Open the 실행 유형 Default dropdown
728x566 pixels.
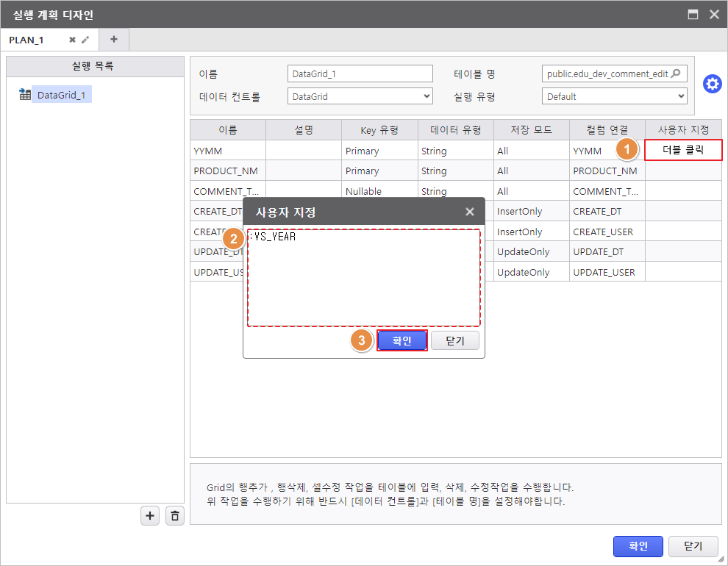pos(615,96)
